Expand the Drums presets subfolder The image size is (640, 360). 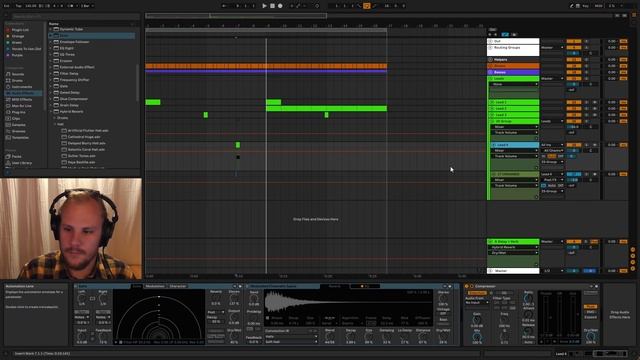(x=55, y=118)
